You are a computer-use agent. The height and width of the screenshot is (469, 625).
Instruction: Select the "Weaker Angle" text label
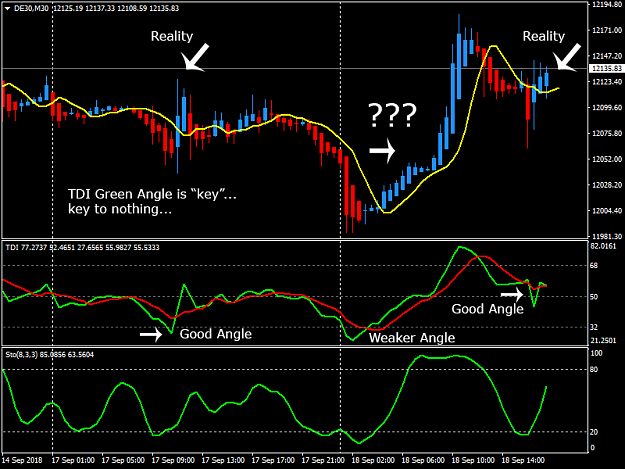tap(412, 338)
